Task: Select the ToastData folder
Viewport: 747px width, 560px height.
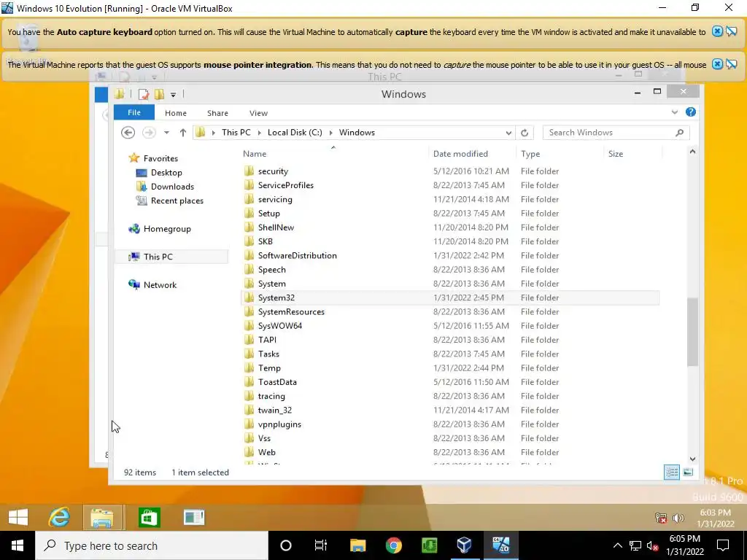Action: point(277,382)
